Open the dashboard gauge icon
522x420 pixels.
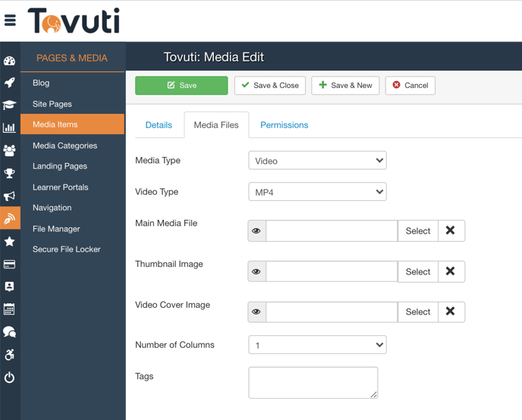[10, 61]
